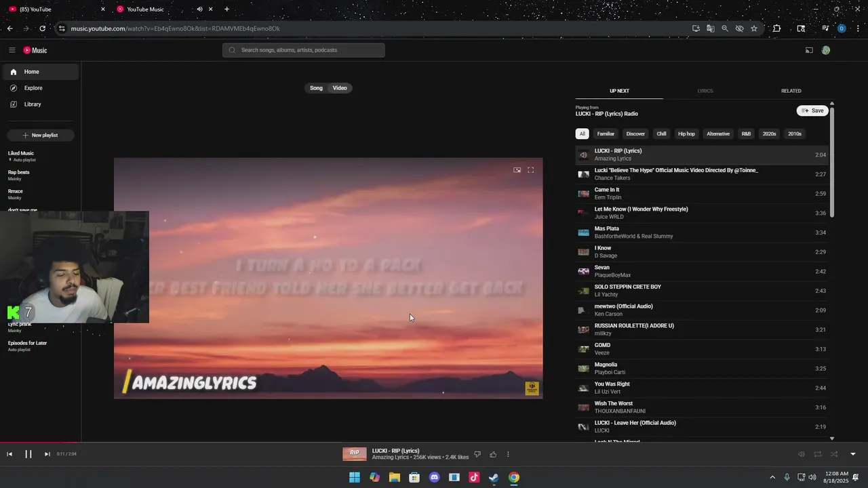Open browser extensions puzzle icon

pos(776,28)
